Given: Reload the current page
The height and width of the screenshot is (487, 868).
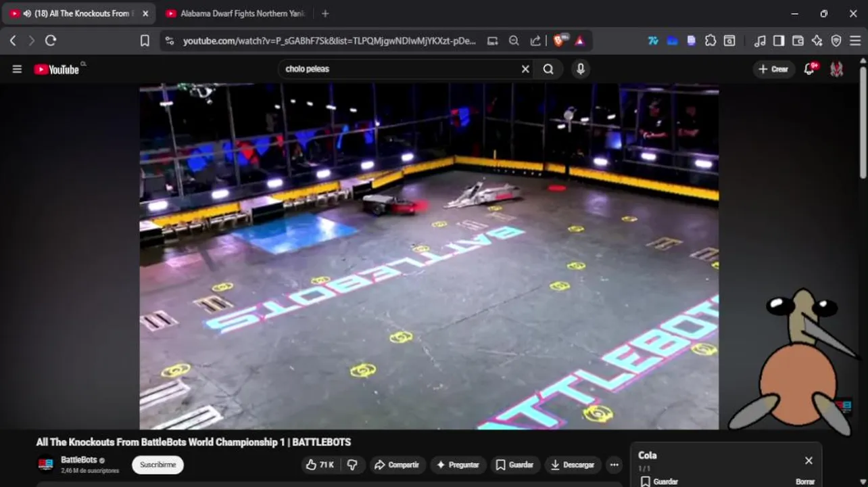Looking at the screenshot, I should point(51,41).
